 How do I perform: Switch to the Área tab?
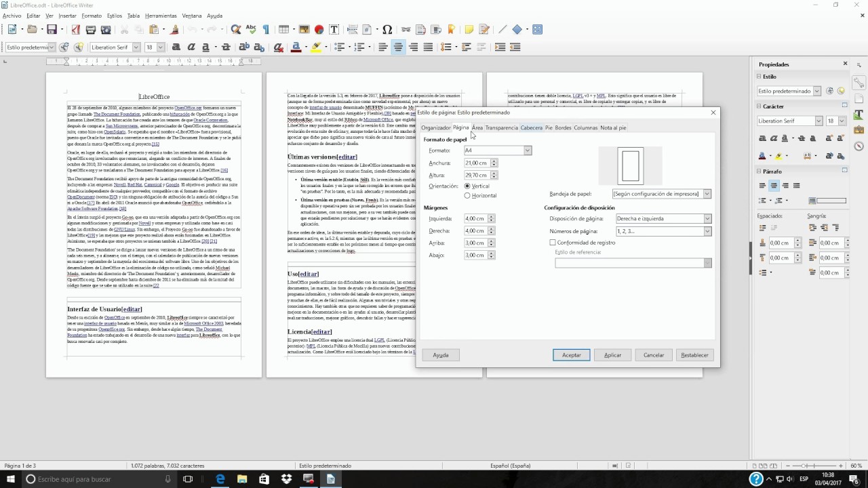click(477, 127)
